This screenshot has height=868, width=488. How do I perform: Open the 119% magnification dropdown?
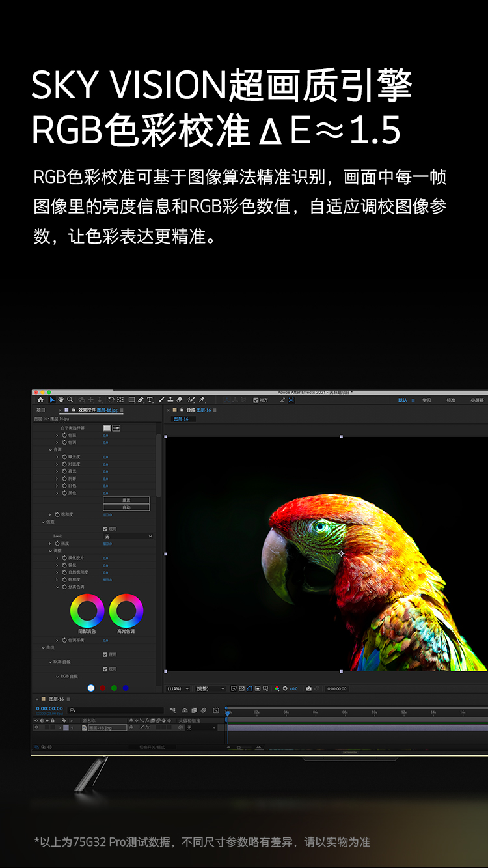pyautogui.click(x=178, y=688)
